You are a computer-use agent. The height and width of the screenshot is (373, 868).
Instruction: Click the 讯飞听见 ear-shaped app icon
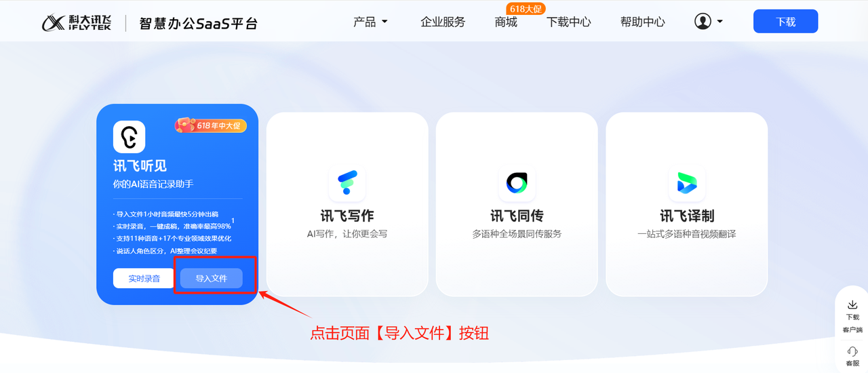pyautogui.click(x=129, y=137)
